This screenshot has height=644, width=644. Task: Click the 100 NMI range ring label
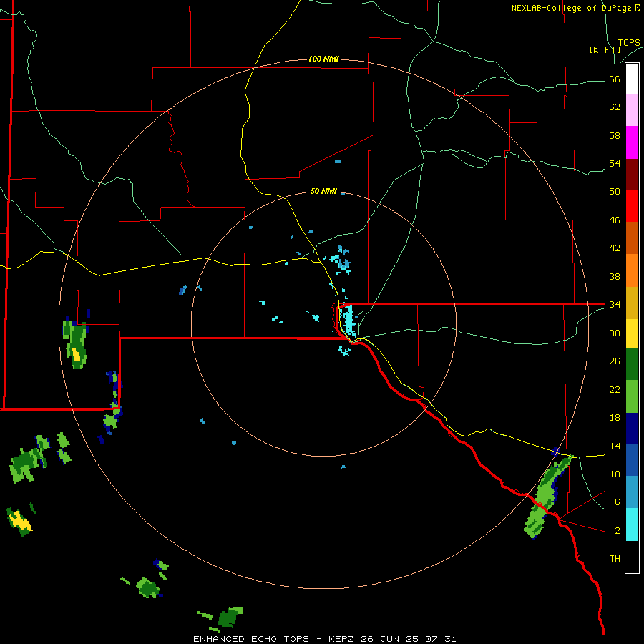323,59
